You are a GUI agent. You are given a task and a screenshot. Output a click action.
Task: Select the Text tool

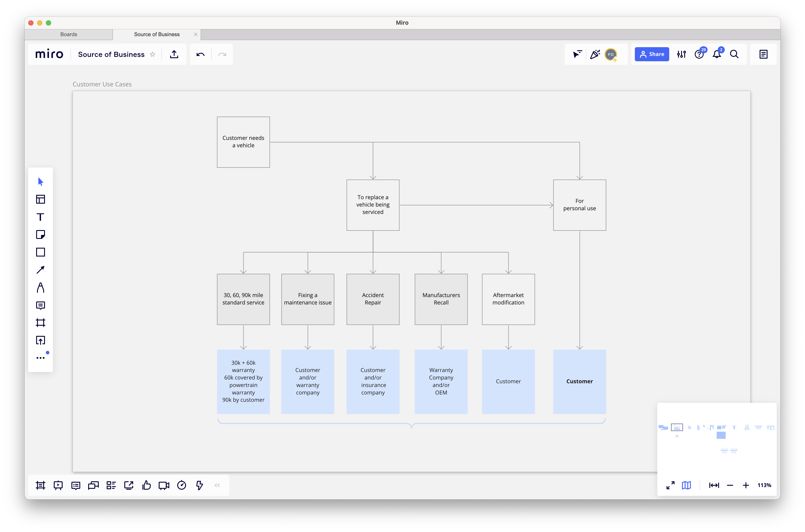[x=40, y=217]
